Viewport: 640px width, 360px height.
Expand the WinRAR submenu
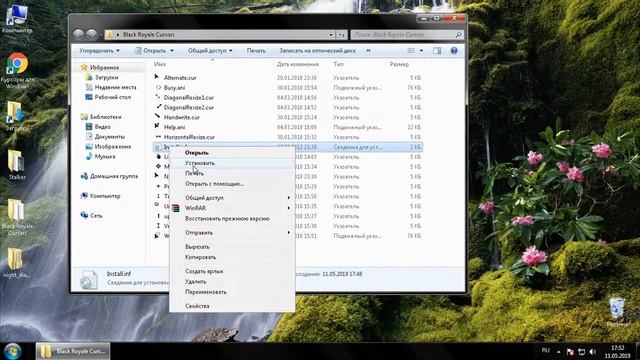click(289, 208)
